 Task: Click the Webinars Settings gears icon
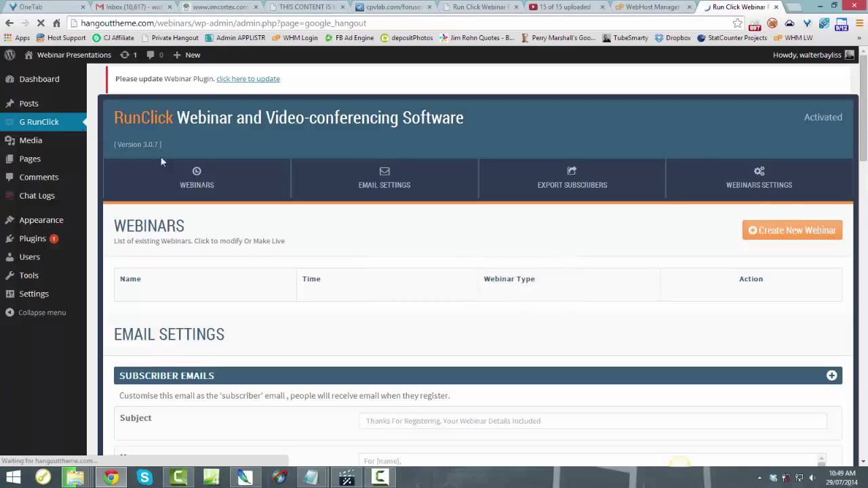point(759,171)
